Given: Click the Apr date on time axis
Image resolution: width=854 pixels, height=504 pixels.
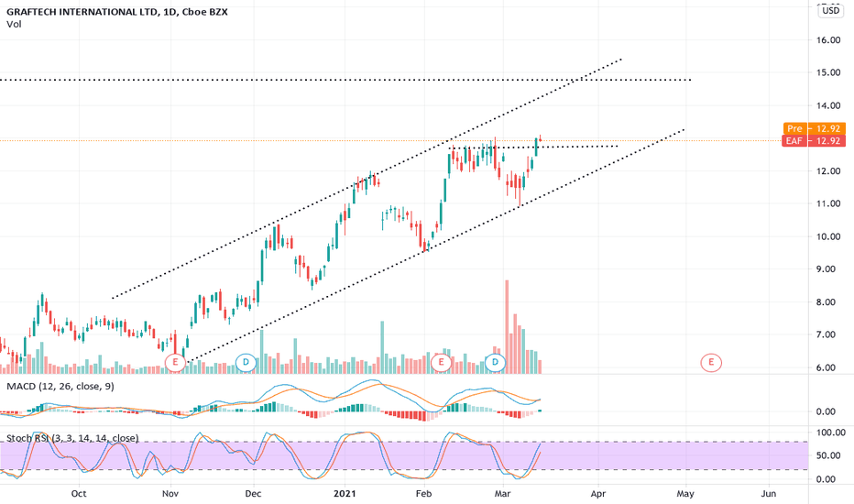Looking at the screenshot, I should tap(598, 494).
